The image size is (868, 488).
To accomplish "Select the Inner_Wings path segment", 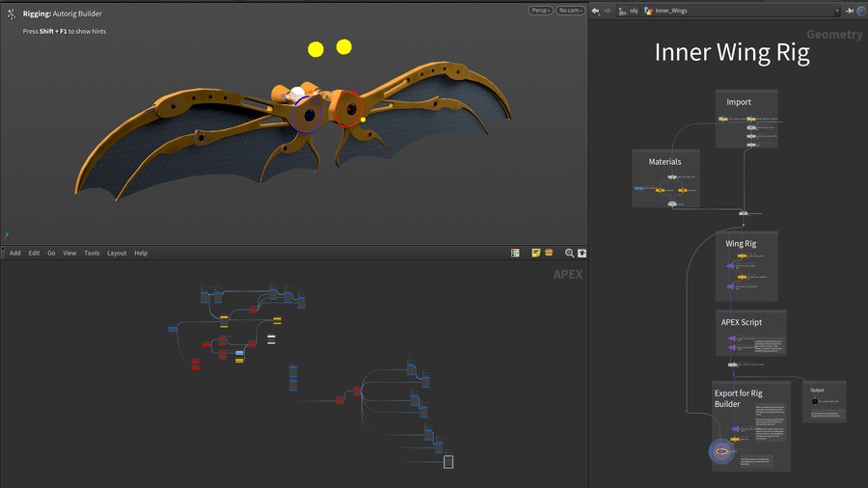I will point(667,12).
